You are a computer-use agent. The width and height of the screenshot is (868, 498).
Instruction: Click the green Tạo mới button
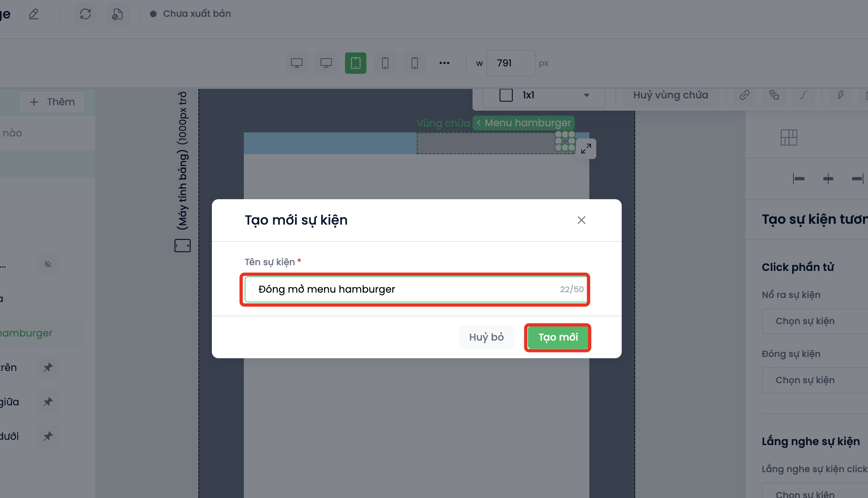(x=557, y=337)
